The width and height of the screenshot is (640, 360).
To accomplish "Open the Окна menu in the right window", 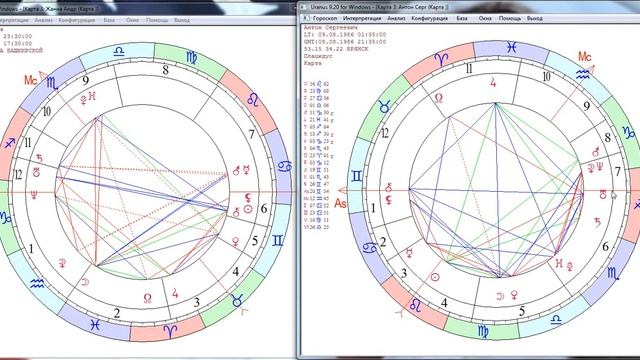I will pyautogui.click(x=485, y=18).
